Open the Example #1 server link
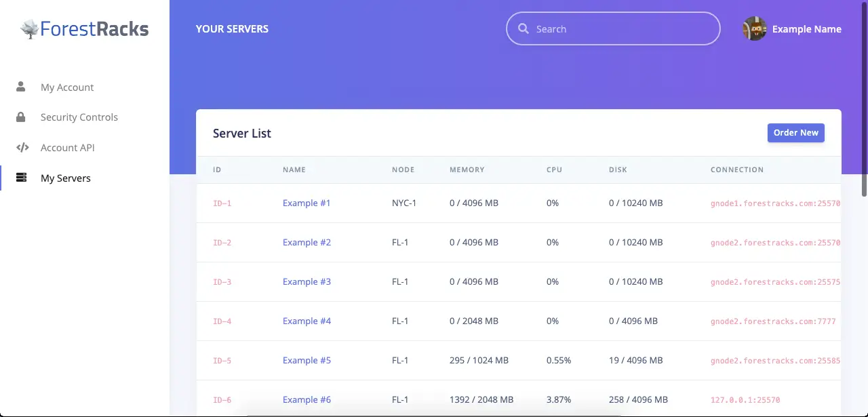 pos(307,203)
